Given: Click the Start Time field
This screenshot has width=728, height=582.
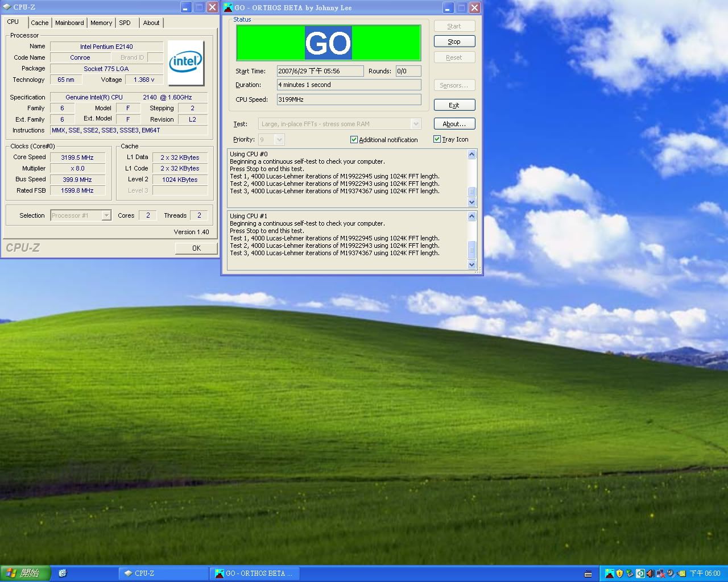Looking at the screenshot, I should click(x=320, y=71).
